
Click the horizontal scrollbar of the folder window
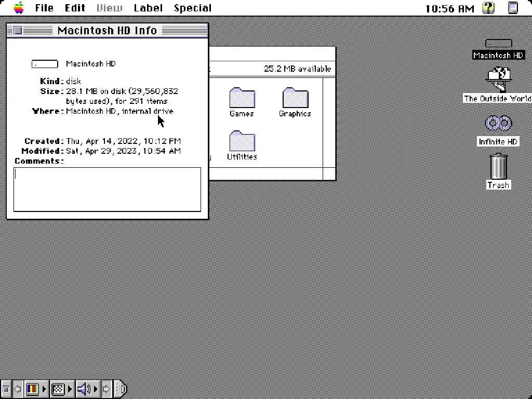tap(265, 174)
